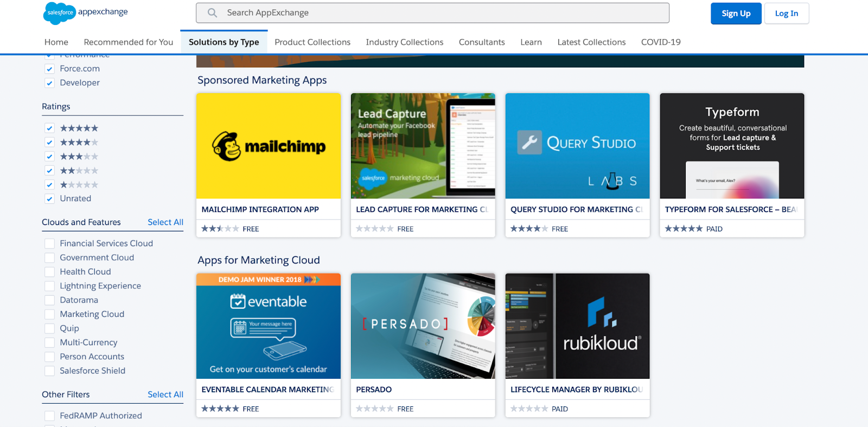Enable the Lightning Experience filter
868x427 pixels.
click(49, 286)
